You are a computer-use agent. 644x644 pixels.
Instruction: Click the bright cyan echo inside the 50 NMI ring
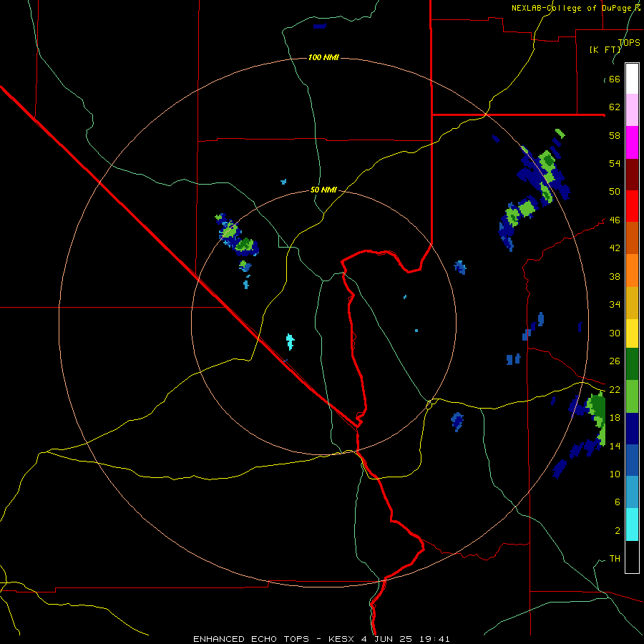point(291,342)
